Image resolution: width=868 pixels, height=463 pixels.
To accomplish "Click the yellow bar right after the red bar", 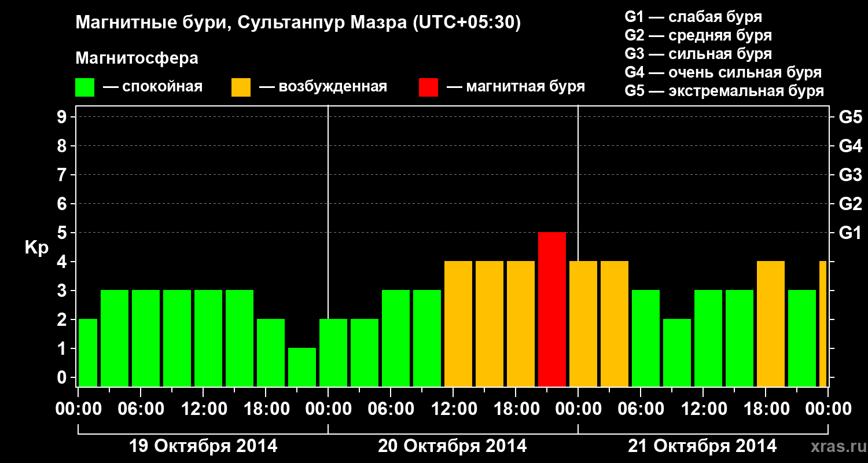I will [583, 324].
